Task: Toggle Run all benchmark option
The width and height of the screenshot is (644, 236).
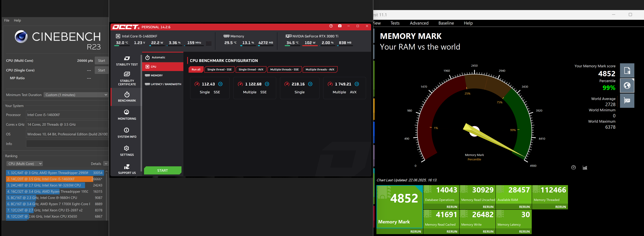Action: (196, 69)
